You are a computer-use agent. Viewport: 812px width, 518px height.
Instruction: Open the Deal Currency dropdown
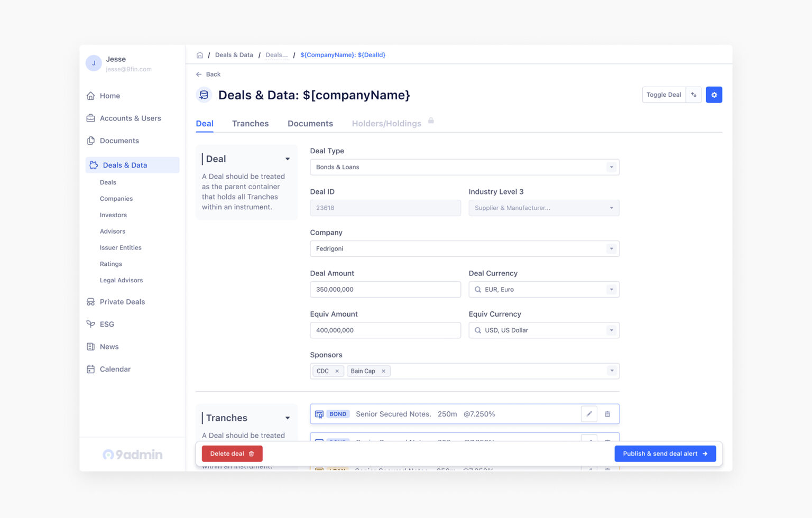click(x=544, y=290)
